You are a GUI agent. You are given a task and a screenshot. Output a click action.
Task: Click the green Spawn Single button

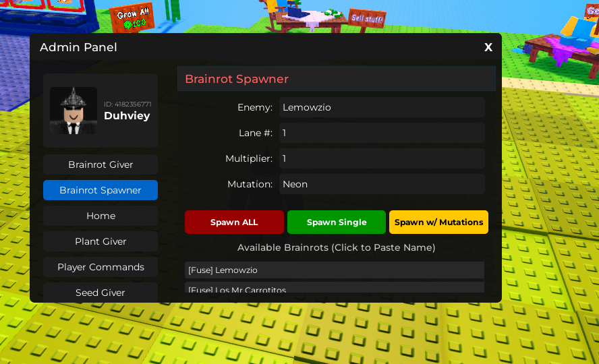(x=337, y=222)
